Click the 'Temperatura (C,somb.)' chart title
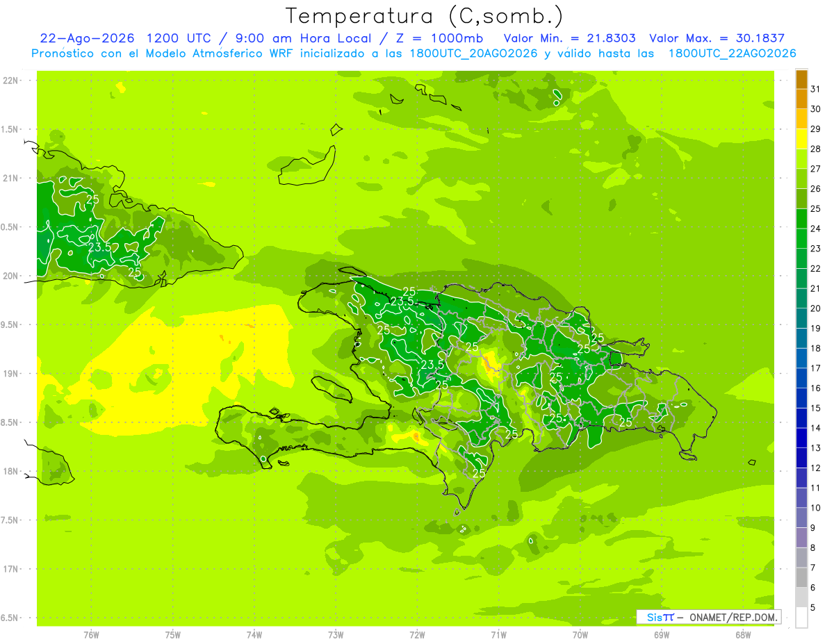This screenshot has height=644, width=834. tap(424, 15)
